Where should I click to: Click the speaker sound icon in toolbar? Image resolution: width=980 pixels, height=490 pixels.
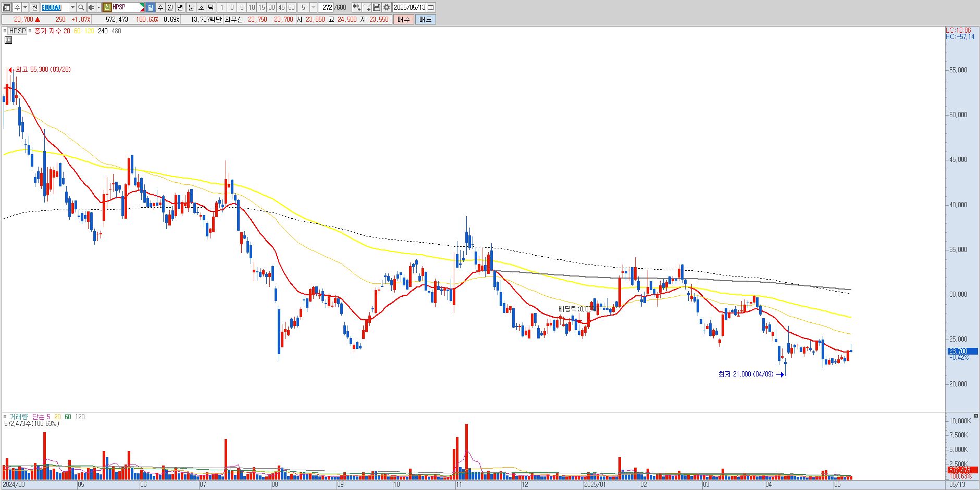coord(91,7)
